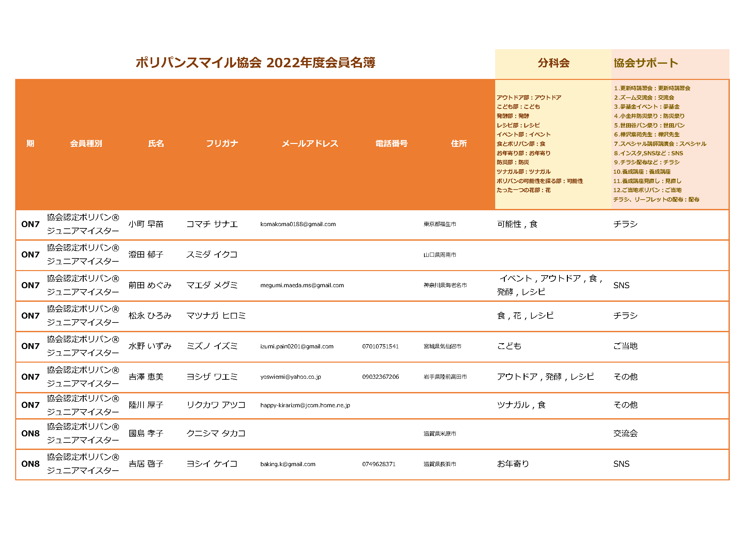756x535 pixels.
Task: Select the 分科会 header cell
Action: (553, 64)
